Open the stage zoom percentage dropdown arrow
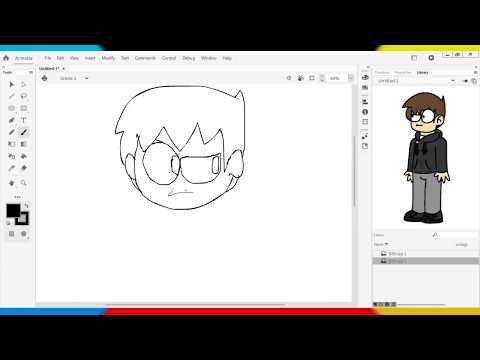 click(350, 78)
